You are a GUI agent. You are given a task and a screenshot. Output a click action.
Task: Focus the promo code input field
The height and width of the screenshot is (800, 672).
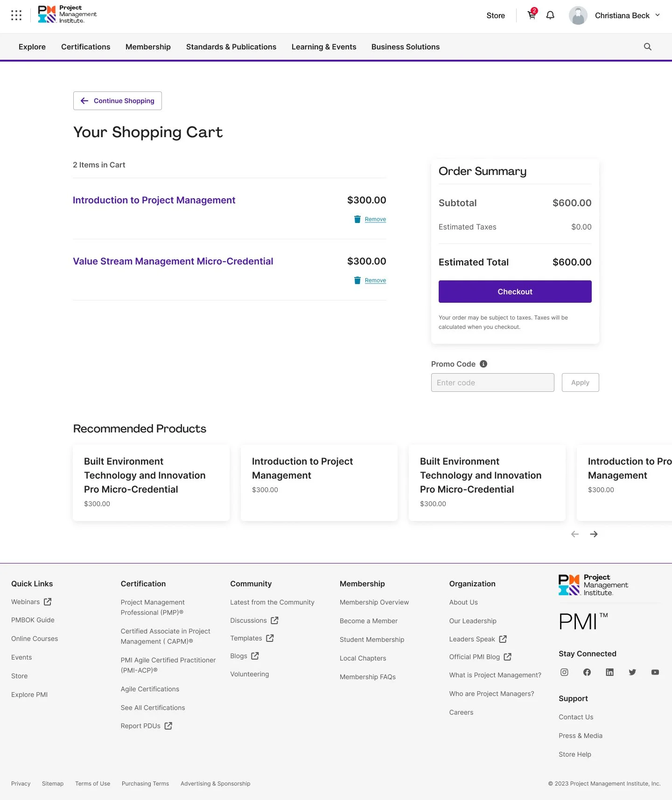(493, 383)
